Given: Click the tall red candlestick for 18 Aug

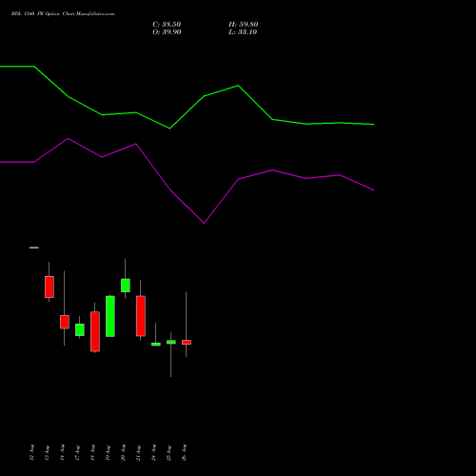Looking at the screenshot, I should point(95,331).
